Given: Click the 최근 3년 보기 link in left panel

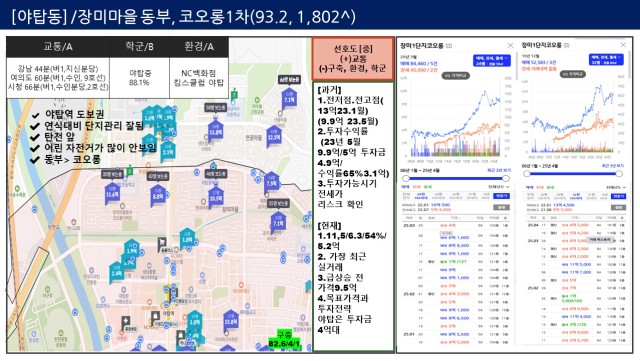Looking at the screenshot, I should (499, 170).
